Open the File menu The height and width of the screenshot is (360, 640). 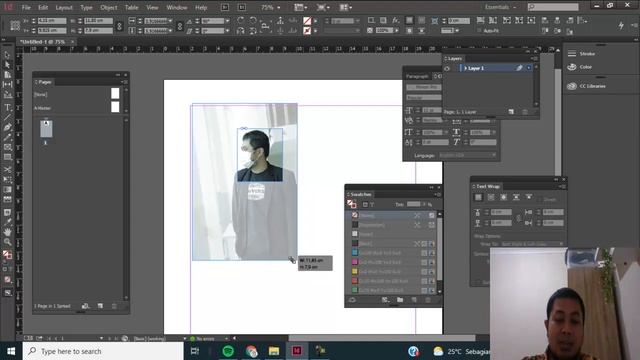click(26, 7)
